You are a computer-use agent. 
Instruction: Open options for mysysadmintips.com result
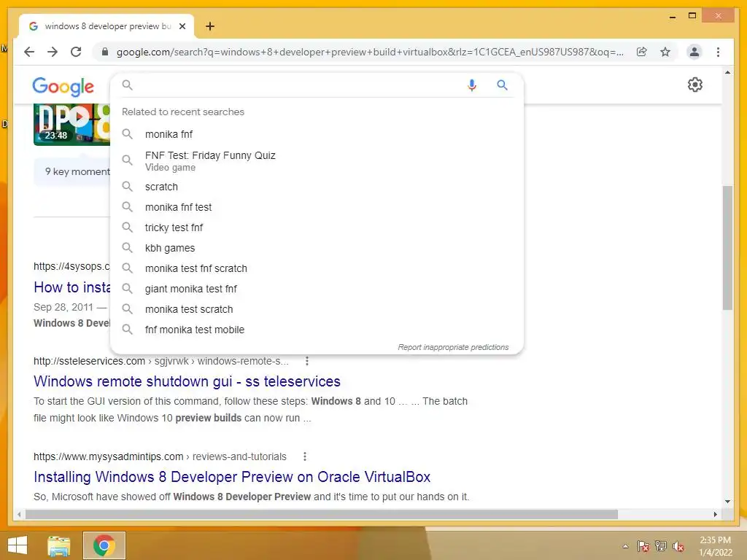point(305,456)
